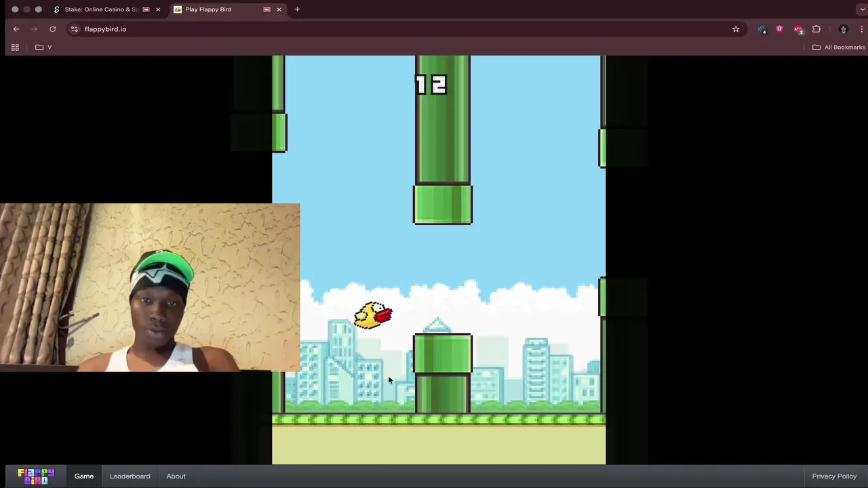The width and height of the screenshot is (868, 488).
Task: Open the Chrome three-dot menu
Action: coord(861,29)
